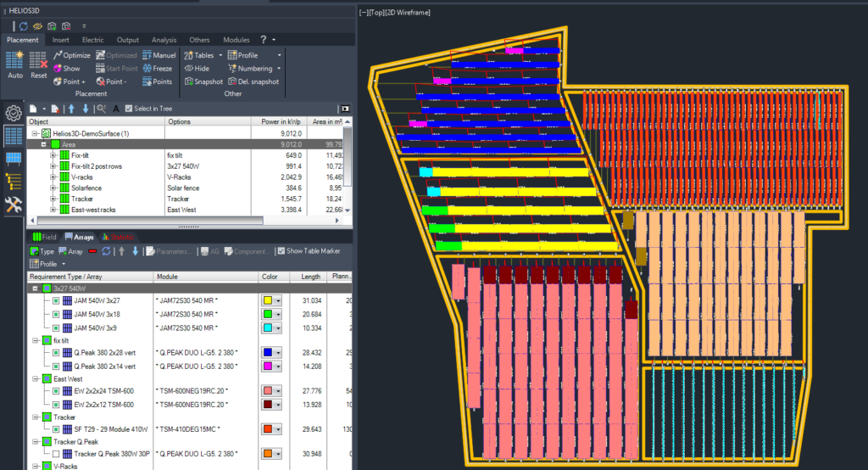Click the blue color swatch for Q.Peak 380 2x28
The height and width of the screenshot is (470, 868).
pos(268,353)
